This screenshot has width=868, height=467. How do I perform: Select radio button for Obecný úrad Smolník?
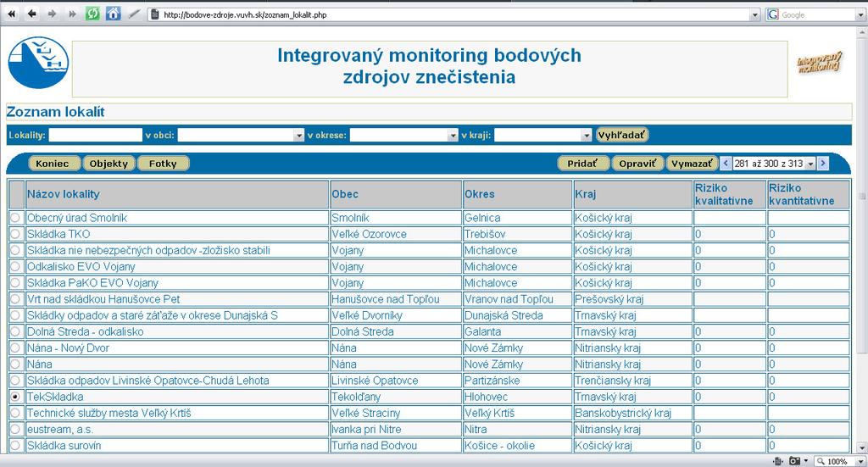click(15, 218)
